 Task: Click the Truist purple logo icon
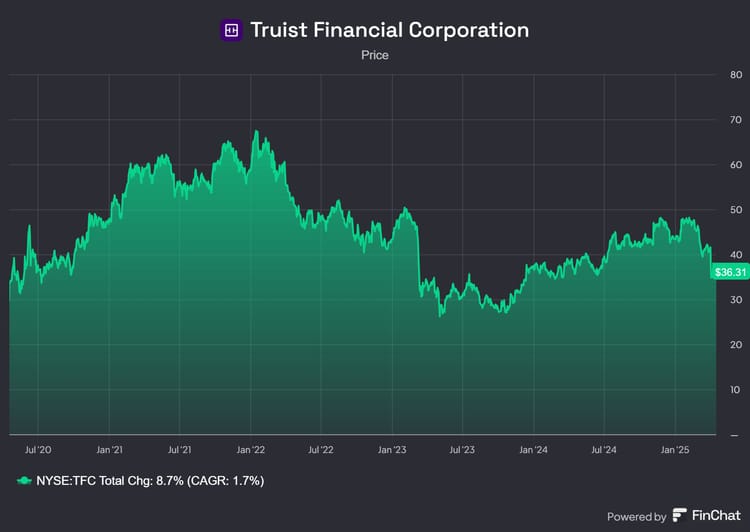pyautogui.click(x=231, y=30)
